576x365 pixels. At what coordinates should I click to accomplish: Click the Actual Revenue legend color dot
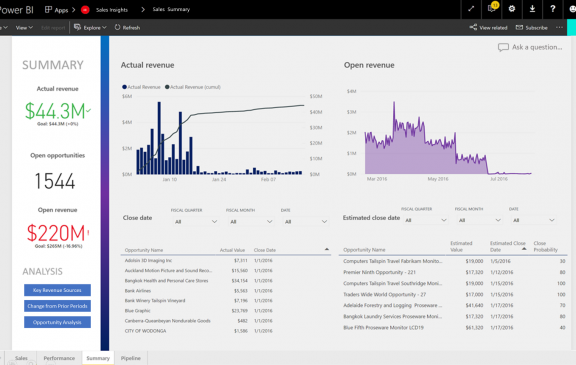coord(124,87)
